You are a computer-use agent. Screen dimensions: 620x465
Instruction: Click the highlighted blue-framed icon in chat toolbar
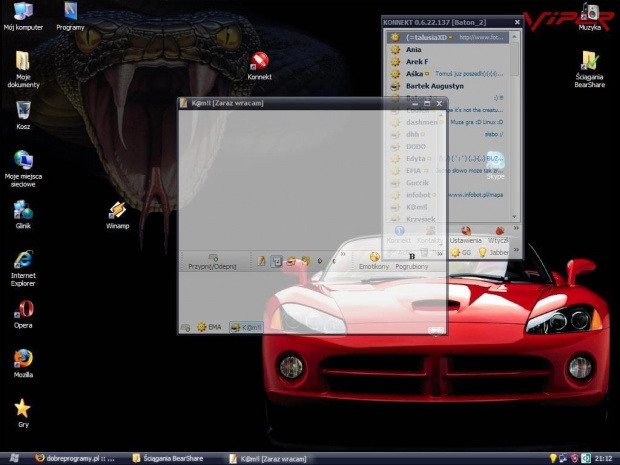(276, 261)
